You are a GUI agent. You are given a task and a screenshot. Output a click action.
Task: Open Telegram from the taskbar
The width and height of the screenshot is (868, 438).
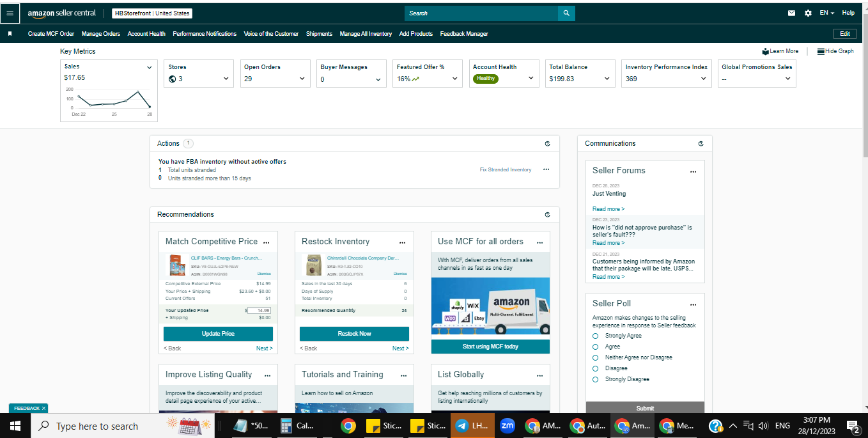coord(473,426)
